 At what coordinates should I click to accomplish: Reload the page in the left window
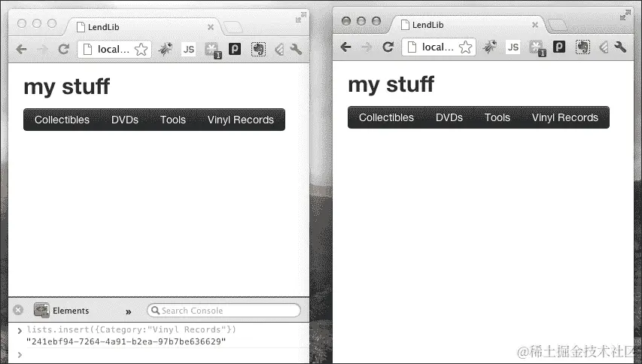63,50
